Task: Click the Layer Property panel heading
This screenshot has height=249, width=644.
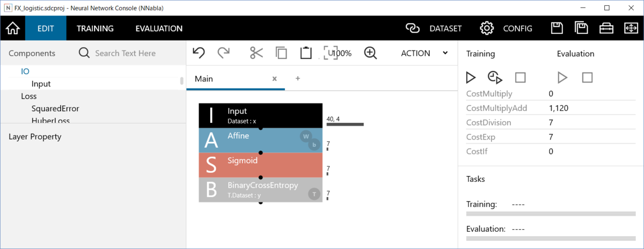Action: [35, 136]
